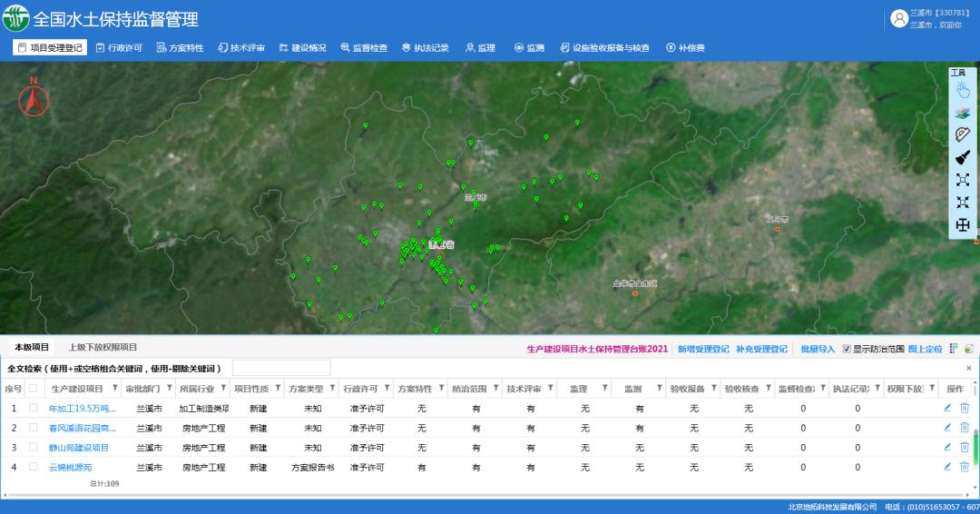Click the 新增受理登记 link
This screenshot has height=514, width=980.
click(x=703, y=349)
